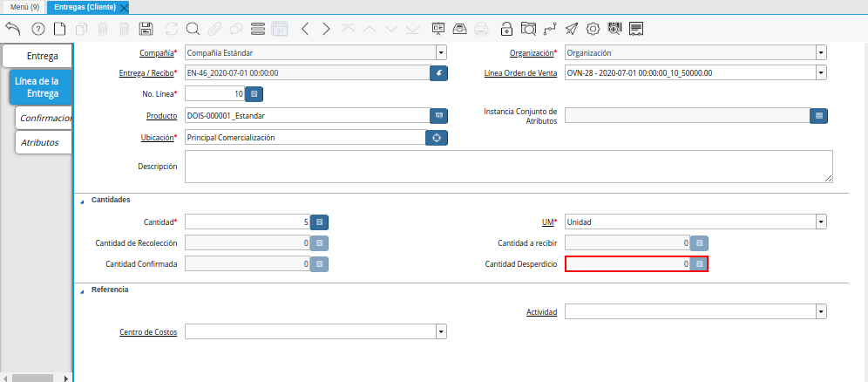The width and height of the screenshot is (868, 382).
Task: Open history records calendar icon
Action: coord(280,29)
